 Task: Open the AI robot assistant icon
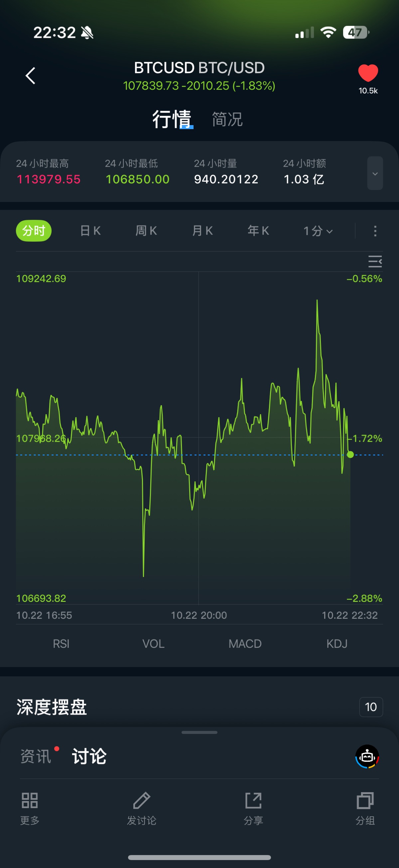pos(367,757)
